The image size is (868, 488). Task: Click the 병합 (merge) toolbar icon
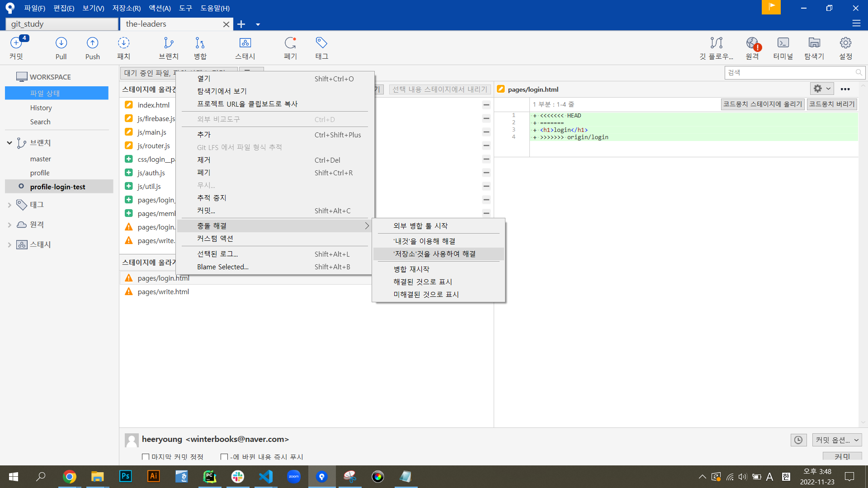200,48
